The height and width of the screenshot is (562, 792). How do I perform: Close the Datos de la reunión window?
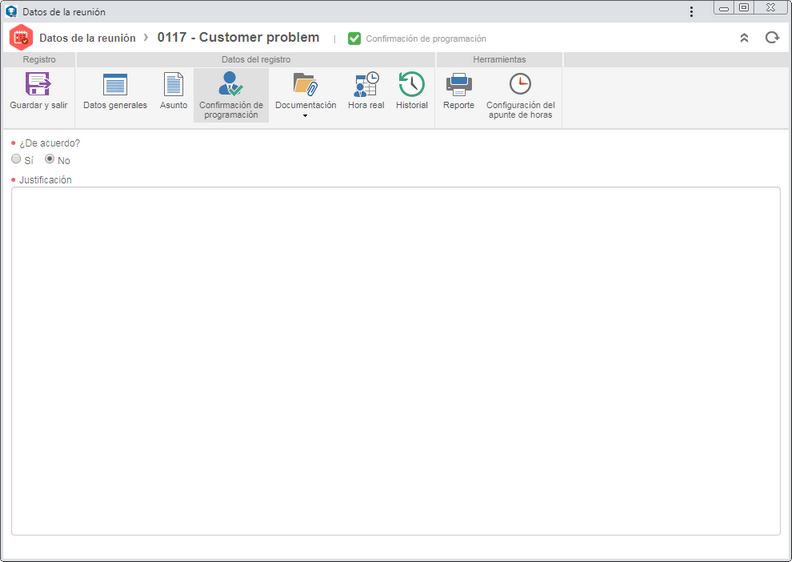click(x=771, y=8)
